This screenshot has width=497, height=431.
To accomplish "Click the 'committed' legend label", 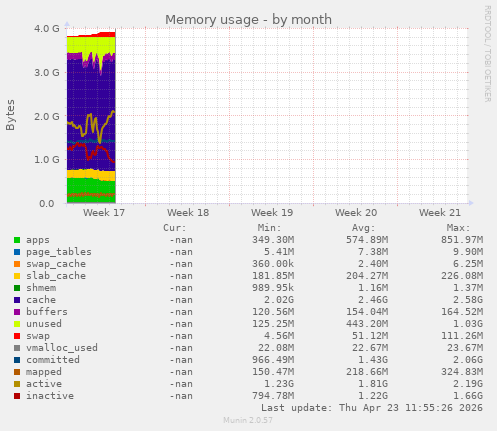I will [53, 360].
